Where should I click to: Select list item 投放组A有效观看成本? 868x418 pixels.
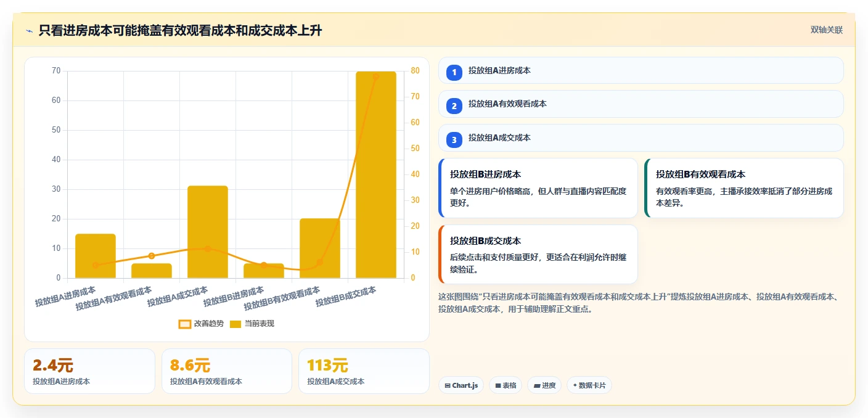point(641,104)
